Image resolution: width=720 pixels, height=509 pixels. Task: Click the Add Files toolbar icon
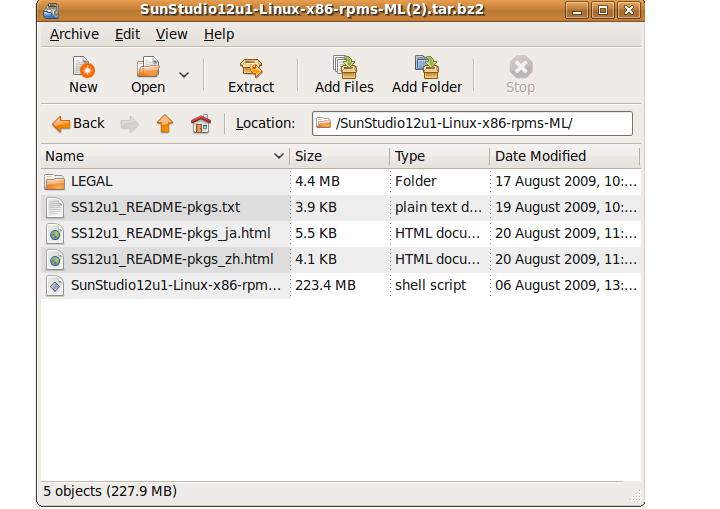point(344,67)
